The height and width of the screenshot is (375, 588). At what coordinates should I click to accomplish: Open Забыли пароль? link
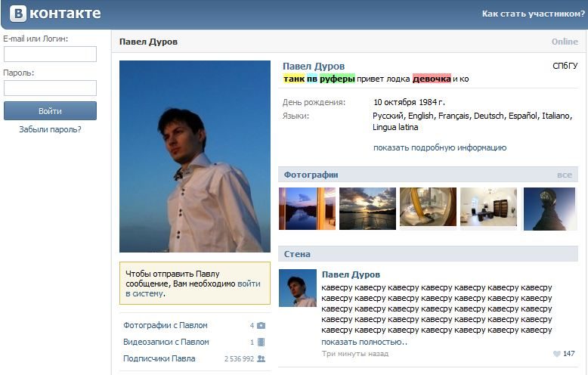(50, 129)
